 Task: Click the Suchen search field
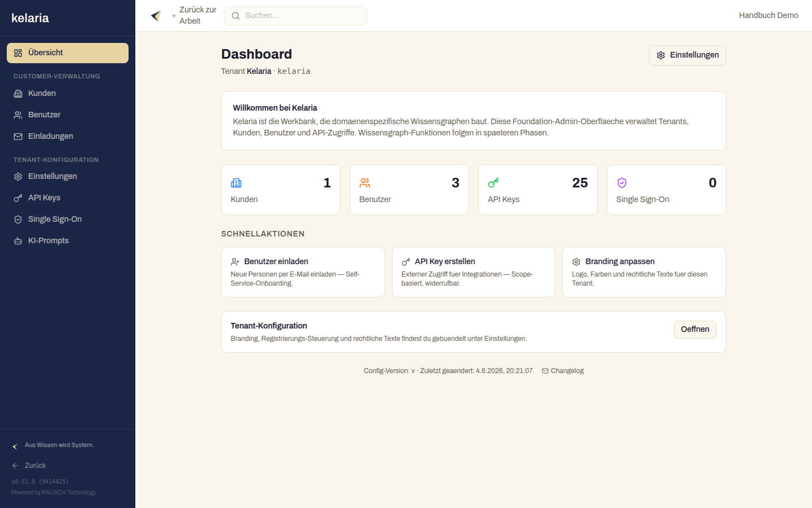pyautogui.click(x=295, y=16)
